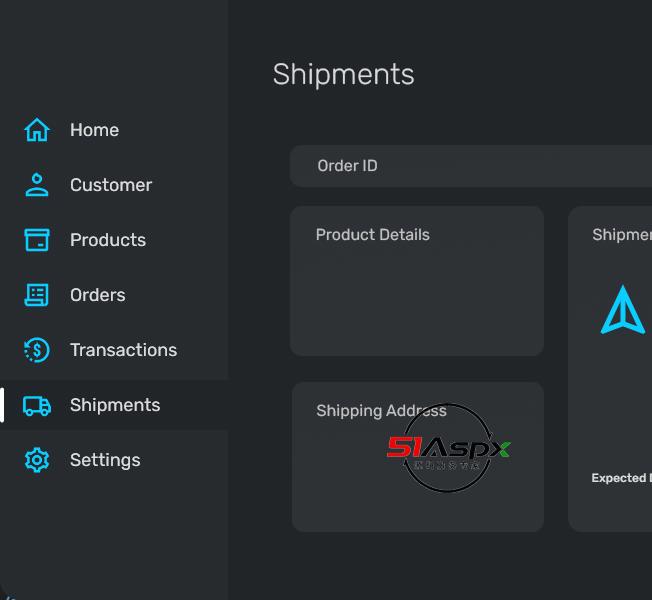
Task: Click the blue navigation arrow icon
Action: 623,310
